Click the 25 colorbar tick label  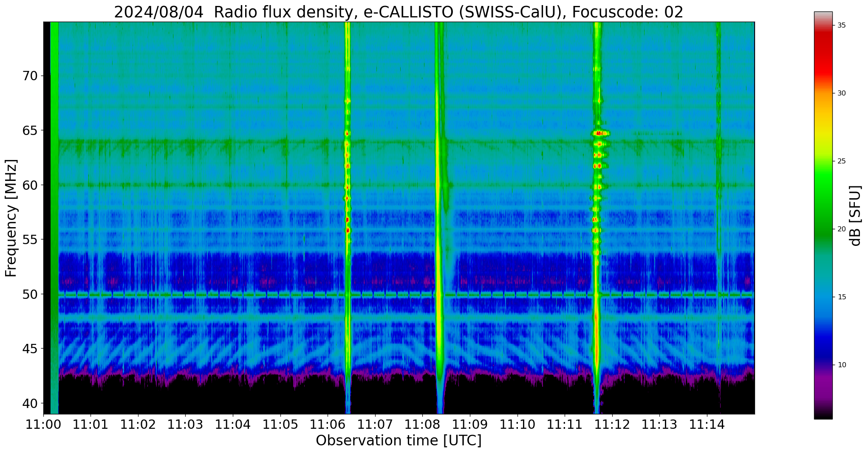pyautogui.click(x=841, y=161)
